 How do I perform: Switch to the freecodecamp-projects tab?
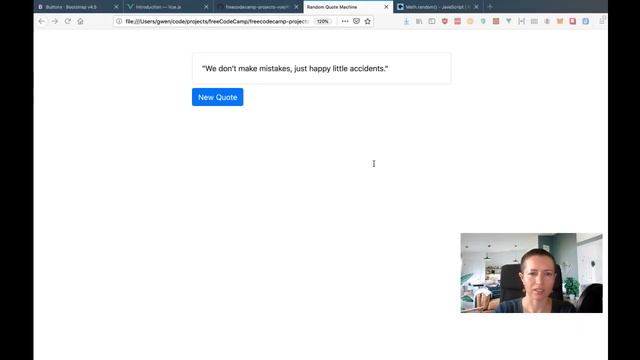pyautogui.click(x=257, y=7)
